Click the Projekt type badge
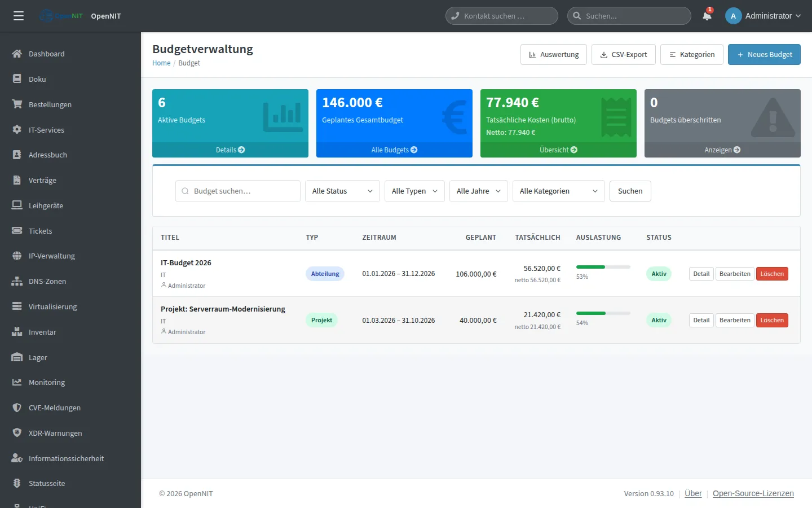This screenshot has width=812, height=508. [321, 320]
